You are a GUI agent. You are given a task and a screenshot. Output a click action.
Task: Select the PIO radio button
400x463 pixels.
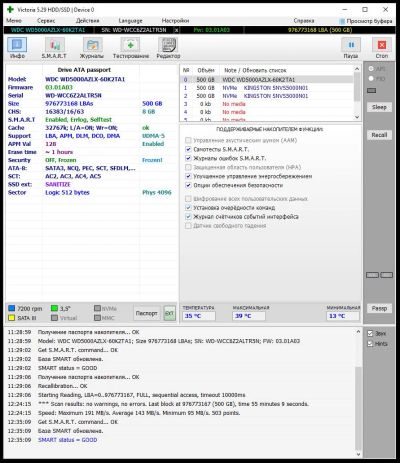[x=371, y=78]
